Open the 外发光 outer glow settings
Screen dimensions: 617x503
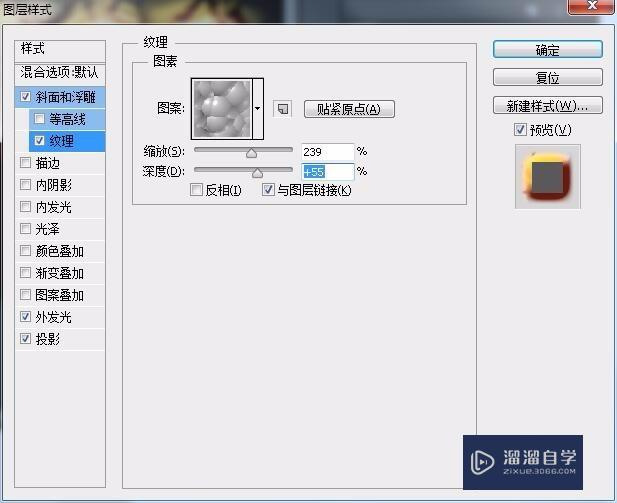(x=54, y=317)
